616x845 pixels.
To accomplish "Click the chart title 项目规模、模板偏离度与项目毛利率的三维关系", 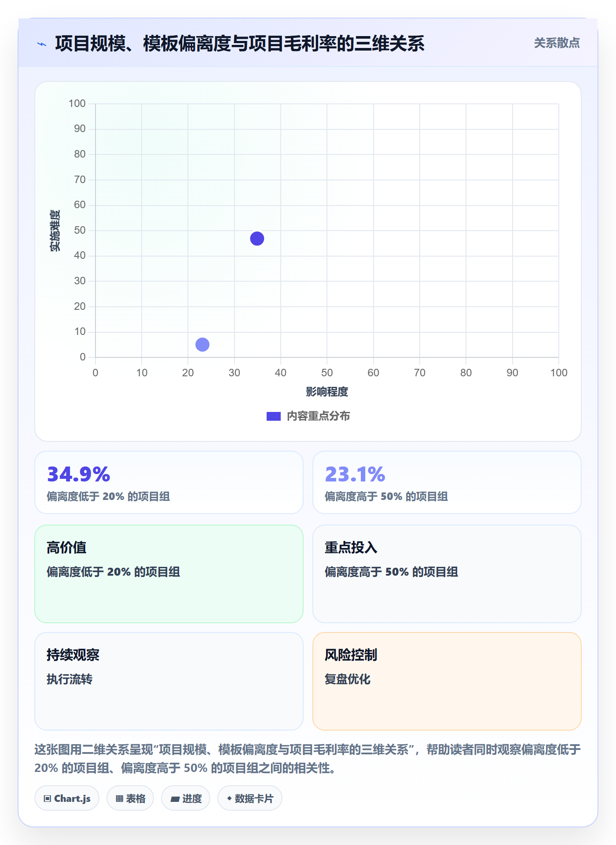I will point(240,44).
